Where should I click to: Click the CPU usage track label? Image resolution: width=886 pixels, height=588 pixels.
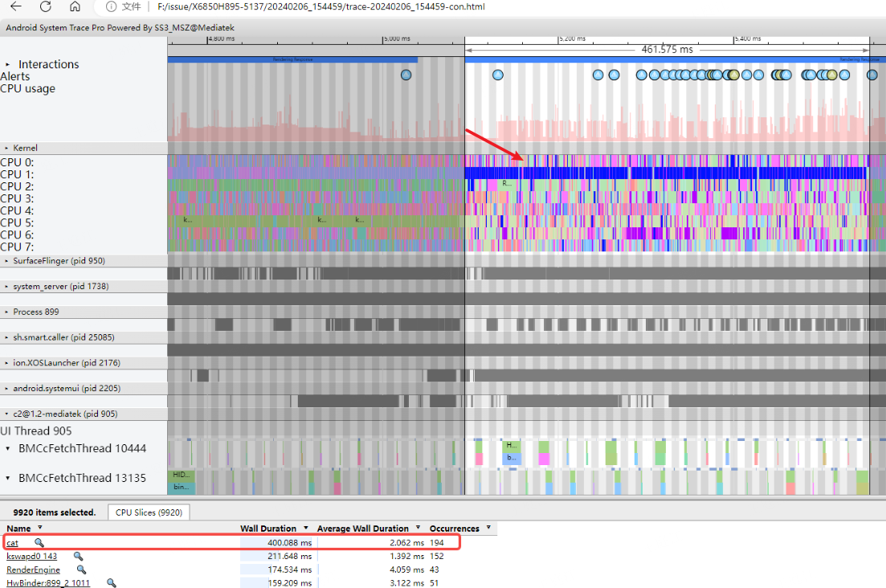click(27, 88)
